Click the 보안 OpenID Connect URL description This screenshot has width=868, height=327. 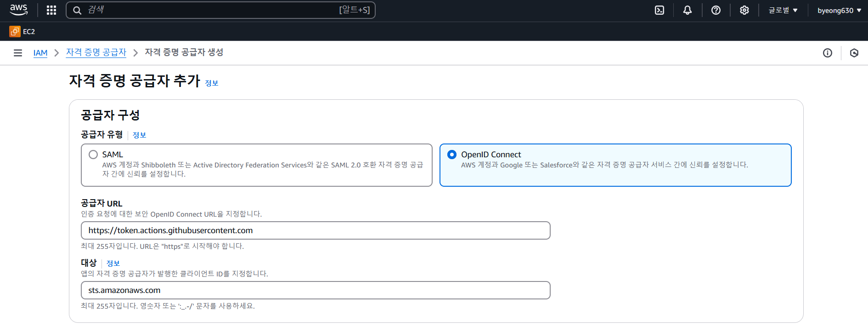171,214
